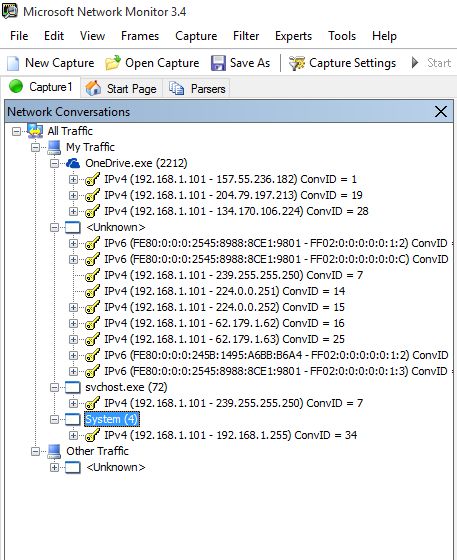Click the green circle on Capture1 tab
Screen dimensions: 457x560
[x=16, y=86]
